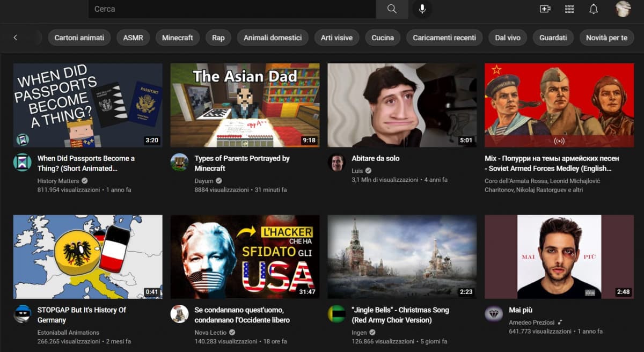
Task: Click the 8884 visualizzazioni text
Action: pyautogui.click(x=222, y=190)
